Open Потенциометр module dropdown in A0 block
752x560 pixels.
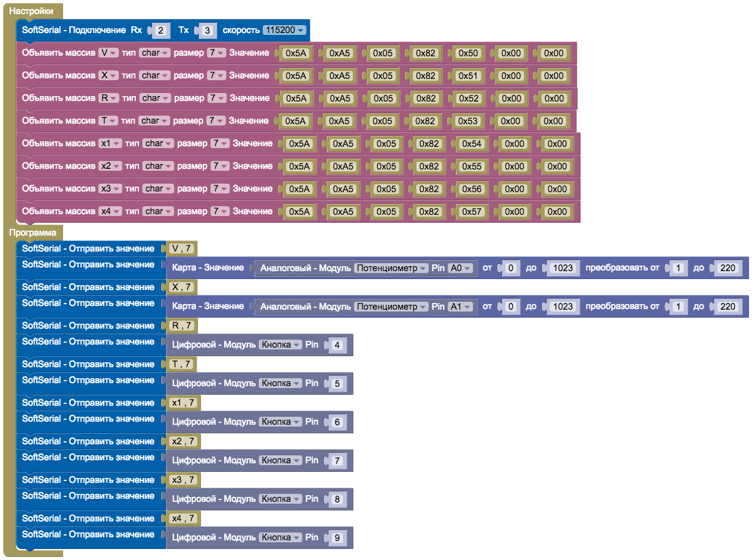[x=391, y=268]
